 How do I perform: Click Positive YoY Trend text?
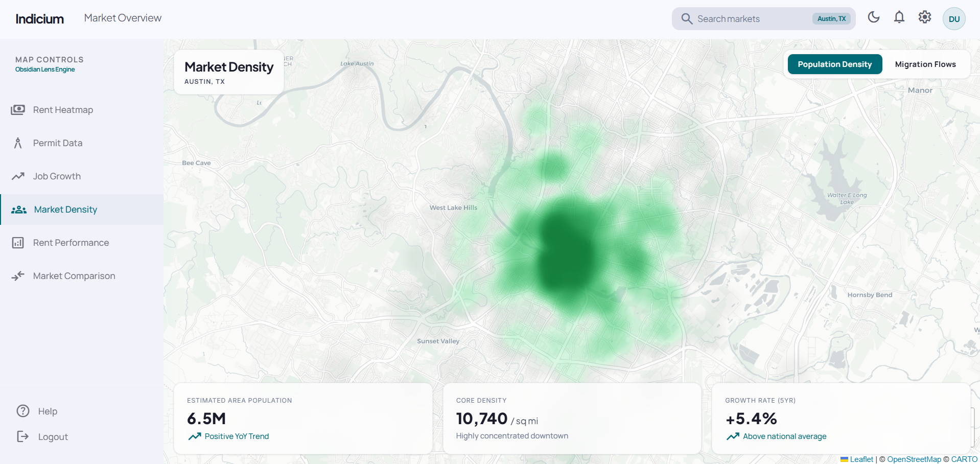coord(237,436)
